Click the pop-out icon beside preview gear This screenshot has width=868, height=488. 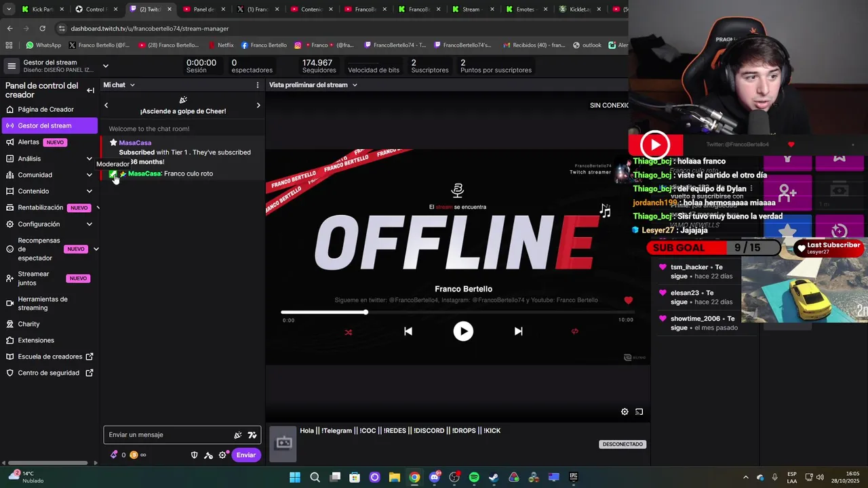(639, 411)
